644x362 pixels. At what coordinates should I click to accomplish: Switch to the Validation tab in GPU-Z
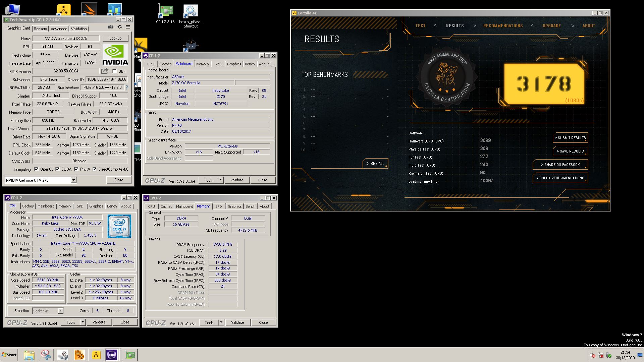(79, 29)
